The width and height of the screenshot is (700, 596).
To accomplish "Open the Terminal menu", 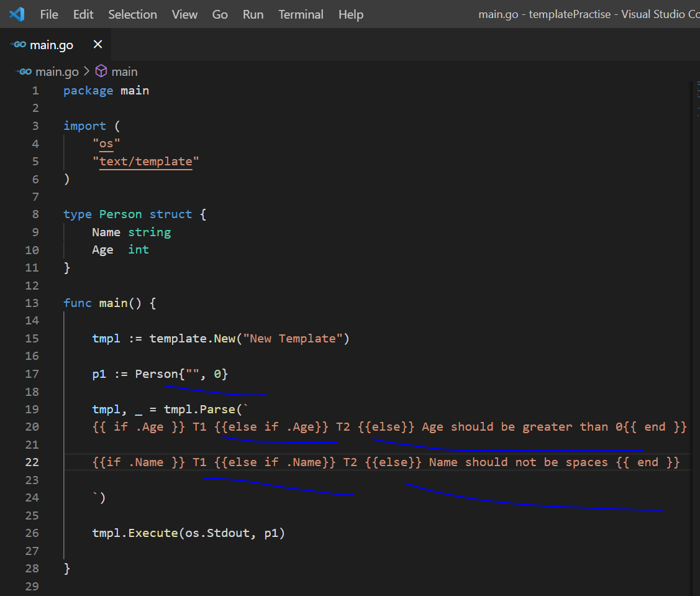I will [301, 15].
